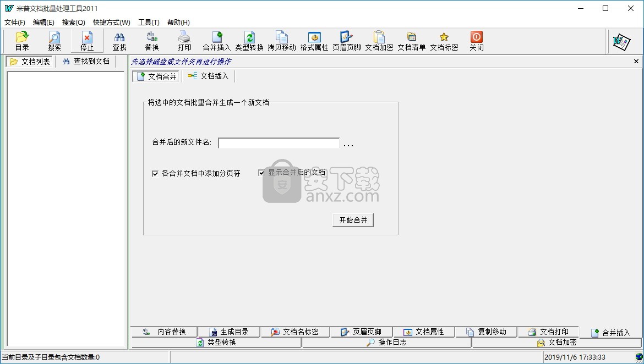Open the 搜索(Q) menu
This screenshot has width=644, height=364.
click(x=74, y=22)
